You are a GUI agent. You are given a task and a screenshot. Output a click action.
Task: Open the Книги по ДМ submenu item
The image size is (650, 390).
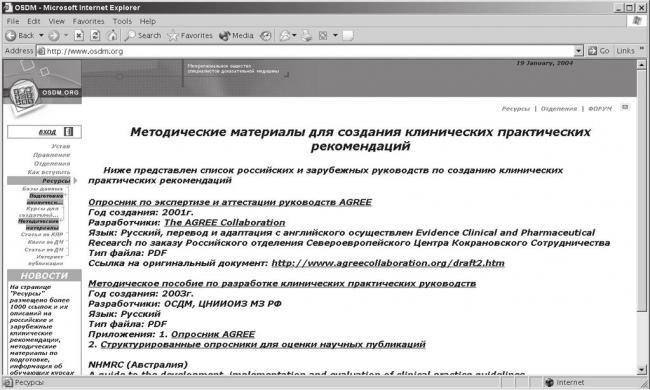(x=45, y=242)
